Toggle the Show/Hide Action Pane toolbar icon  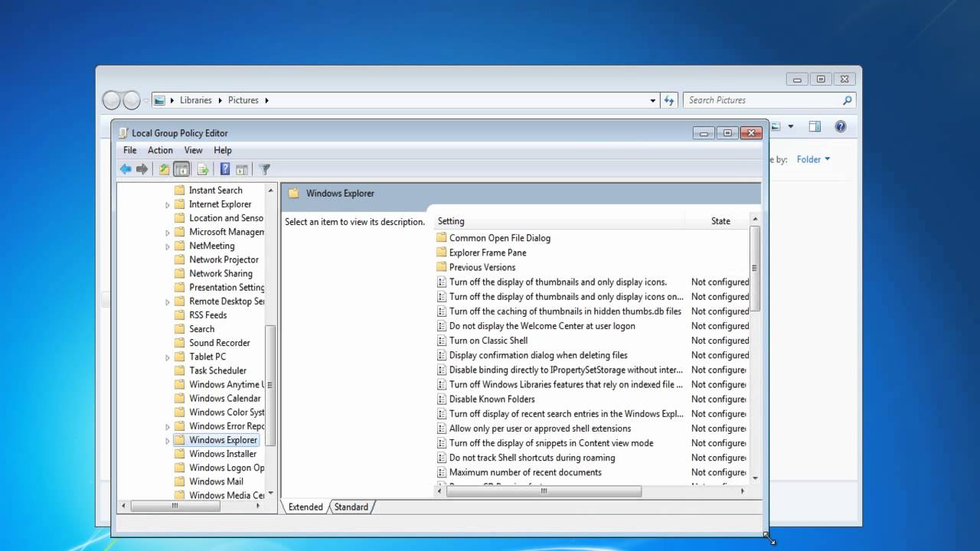pos(241,169)
